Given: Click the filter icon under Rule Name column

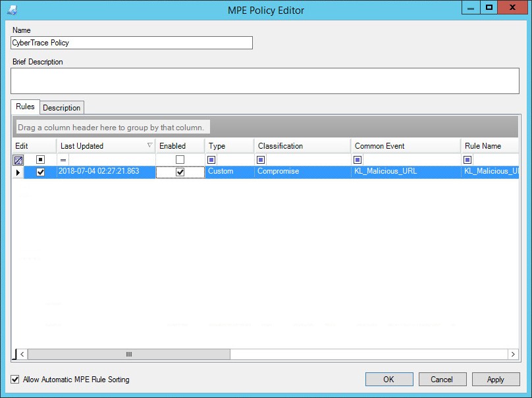Looking at the screenshot, I should tap(467, 159).
